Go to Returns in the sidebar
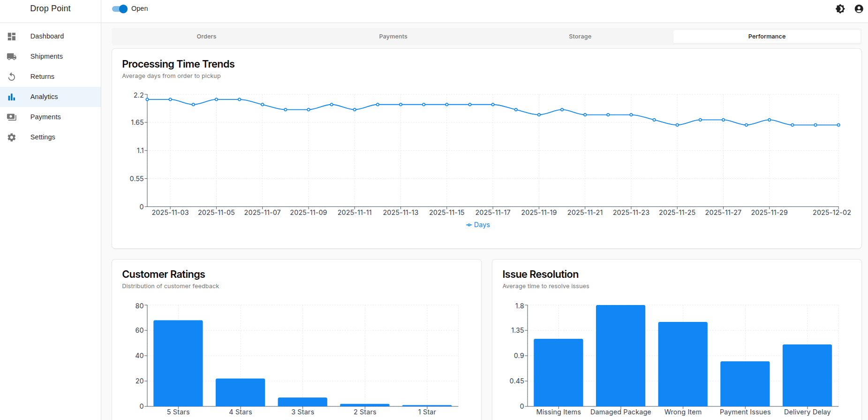 (42, 76)
